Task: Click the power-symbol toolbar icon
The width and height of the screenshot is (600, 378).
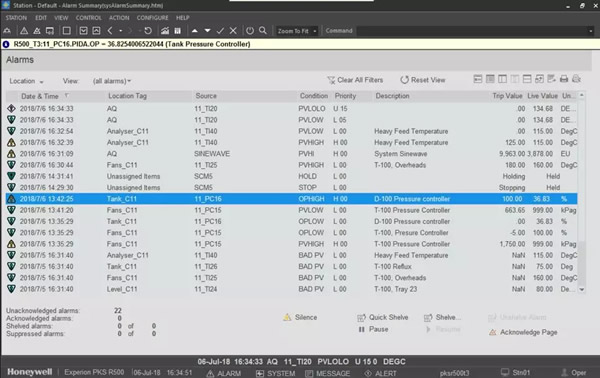Action: coord(250,31)
